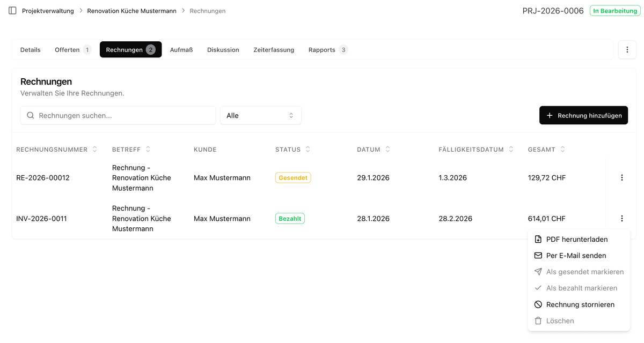Image resolution: width=644 pixels, height=343 pixels.
Task: Open the kebab menu for RE-2026-00012
Action: click(621, 177)
